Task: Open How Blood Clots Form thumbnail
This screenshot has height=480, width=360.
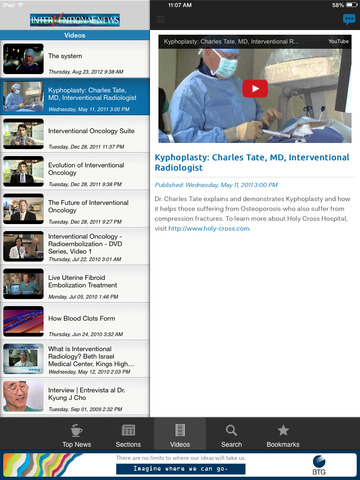Action: pyautogui.click(x=23, y=321)
